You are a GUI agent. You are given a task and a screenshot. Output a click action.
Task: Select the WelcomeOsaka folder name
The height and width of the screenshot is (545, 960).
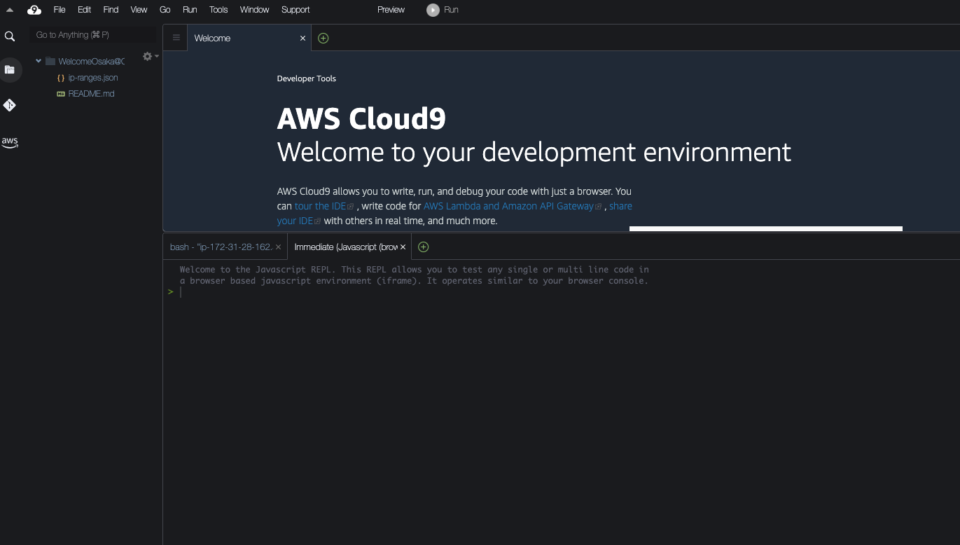pyautogui.click(x=91, y=61)
